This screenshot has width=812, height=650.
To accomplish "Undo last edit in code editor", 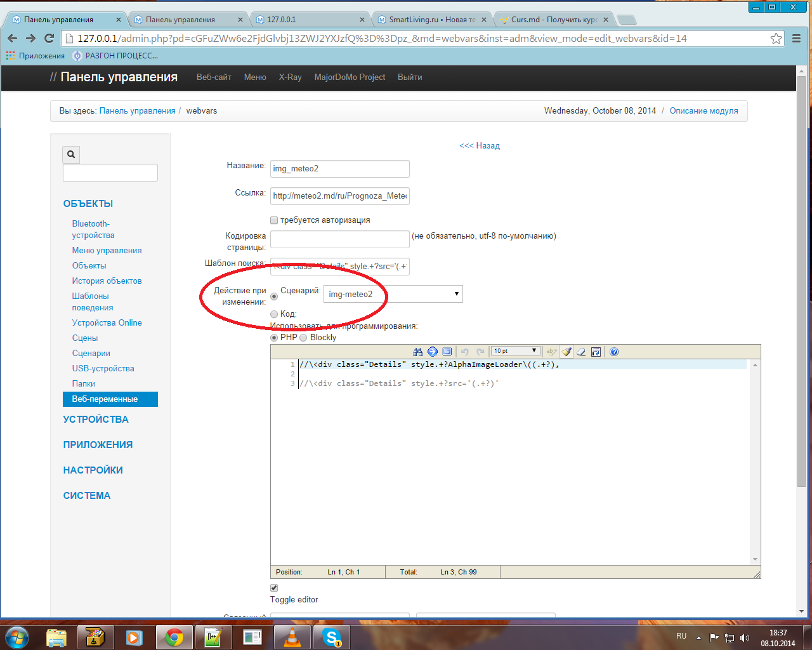I will click(x=464, y=352).
